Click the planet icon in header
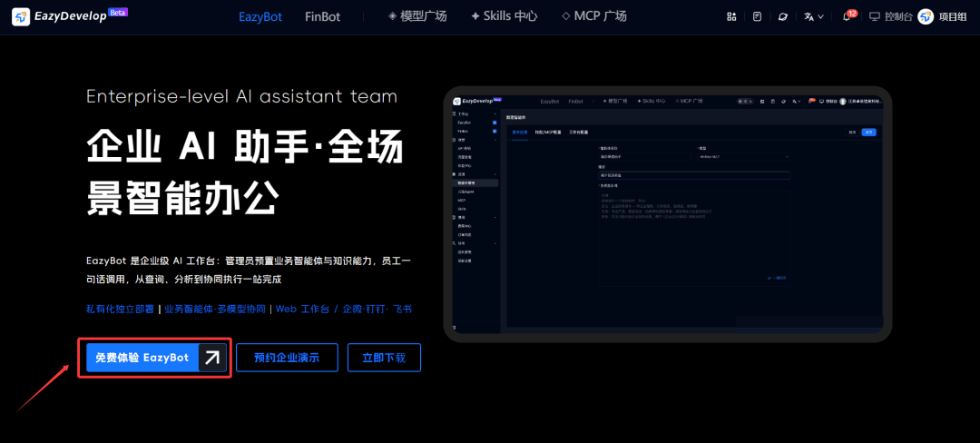This screenshot has height=443, width=980. [782, 17]
